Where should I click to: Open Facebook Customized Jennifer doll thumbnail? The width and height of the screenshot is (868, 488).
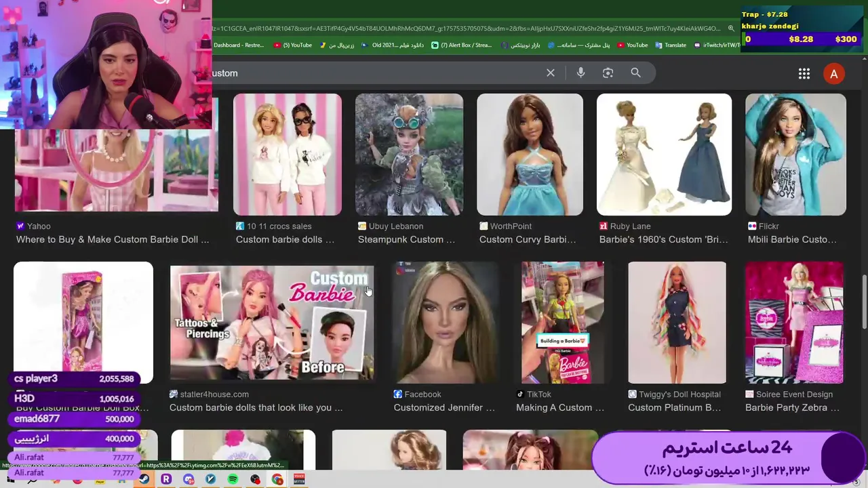point(446,323)
